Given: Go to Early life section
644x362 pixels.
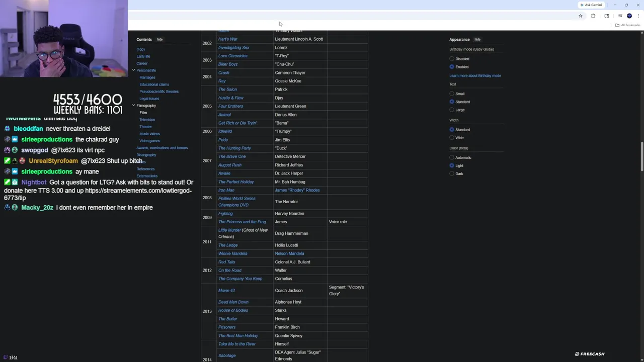Looking at the screenshot, I should pos(143,56).
